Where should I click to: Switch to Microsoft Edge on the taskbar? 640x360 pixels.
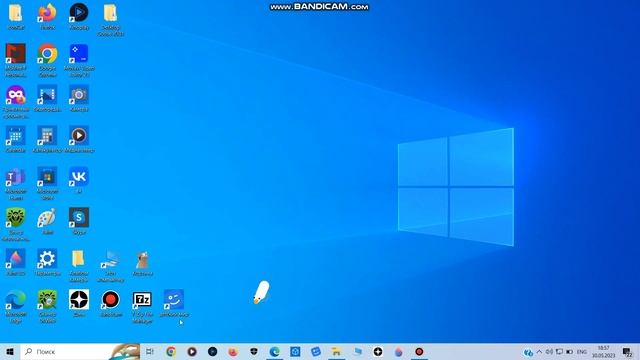tap(275, 351)
